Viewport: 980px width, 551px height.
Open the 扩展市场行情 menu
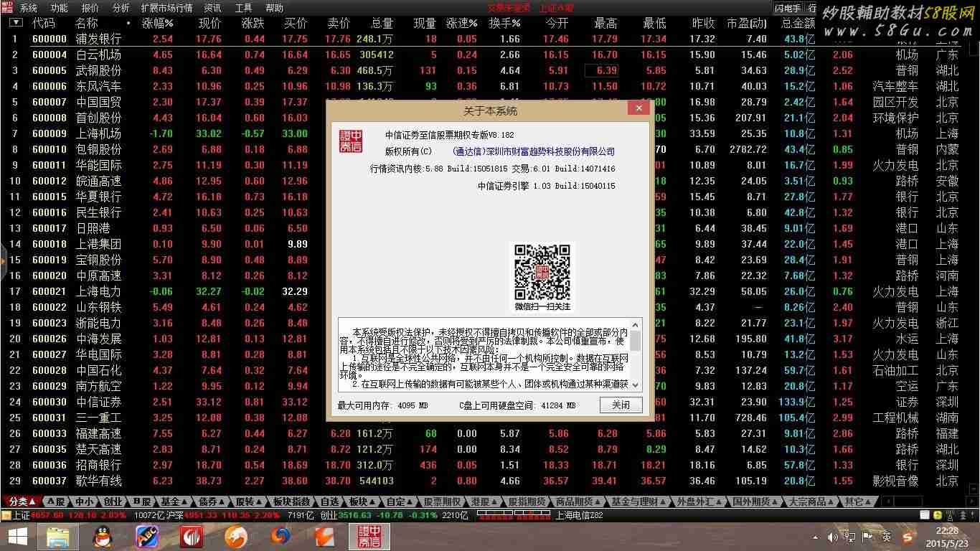point(166,8)
